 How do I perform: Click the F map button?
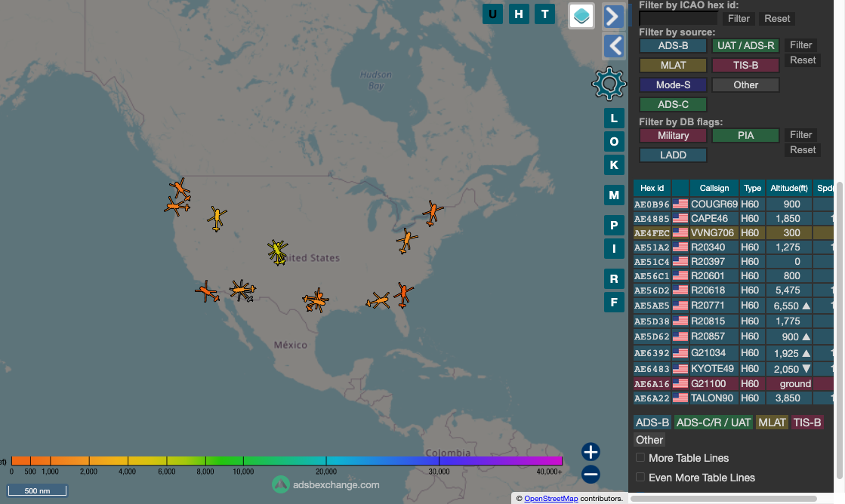pyautogui.click(x=614, y=302)
